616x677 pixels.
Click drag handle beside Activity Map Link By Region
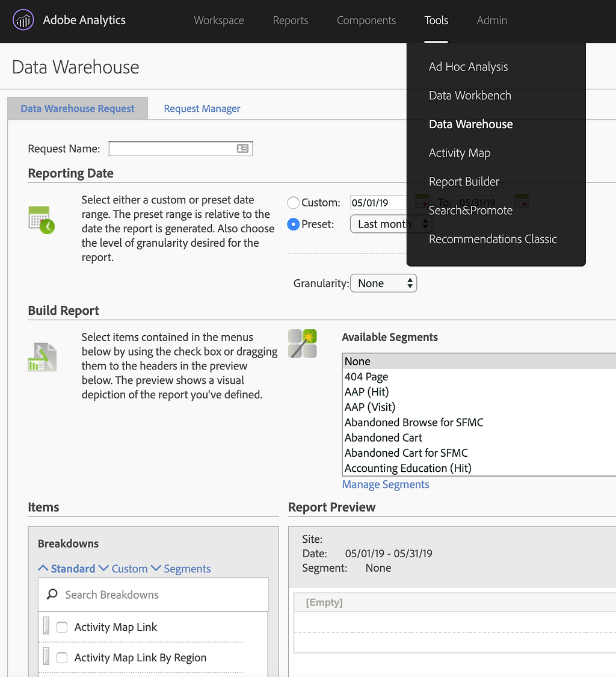pyautogui.click(x=46, y=658)
